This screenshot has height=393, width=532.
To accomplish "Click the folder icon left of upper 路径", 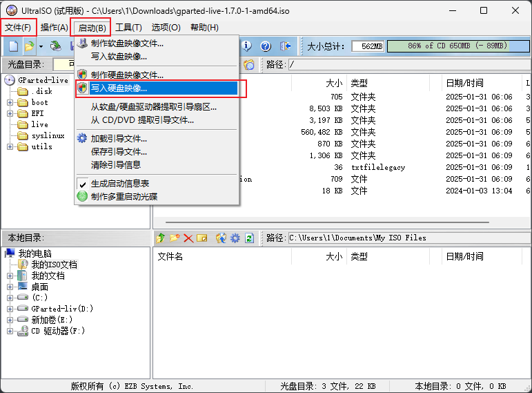I will coord(249,64).
